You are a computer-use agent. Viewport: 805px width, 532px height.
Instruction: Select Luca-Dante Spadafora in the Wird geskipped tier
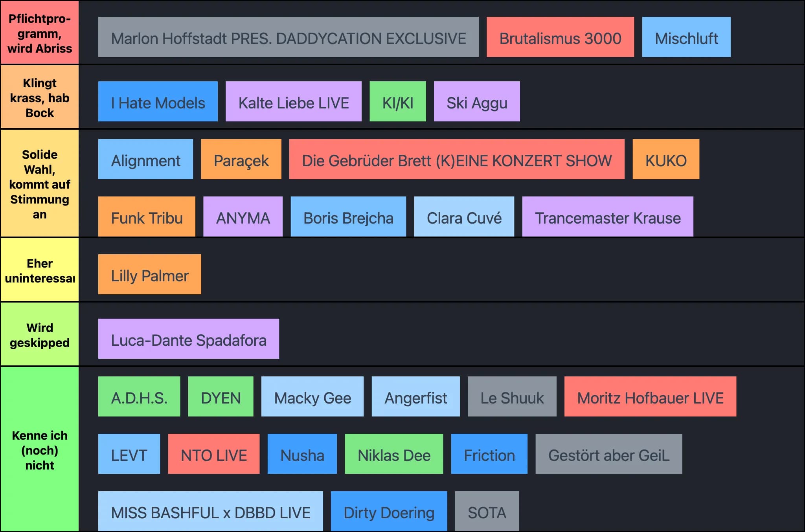coord(188,339)
